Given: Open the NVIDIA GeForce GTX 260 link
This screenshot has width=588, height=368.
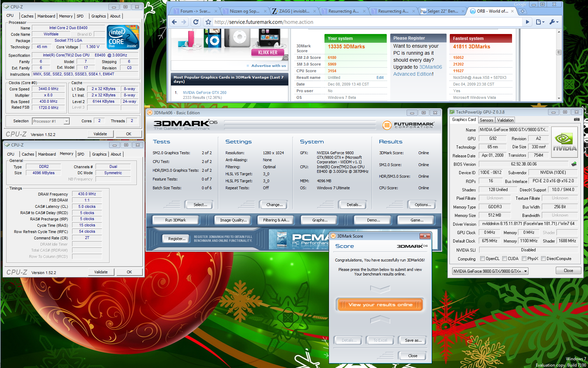Looking at the screenshot, I should tap(205, 93).
